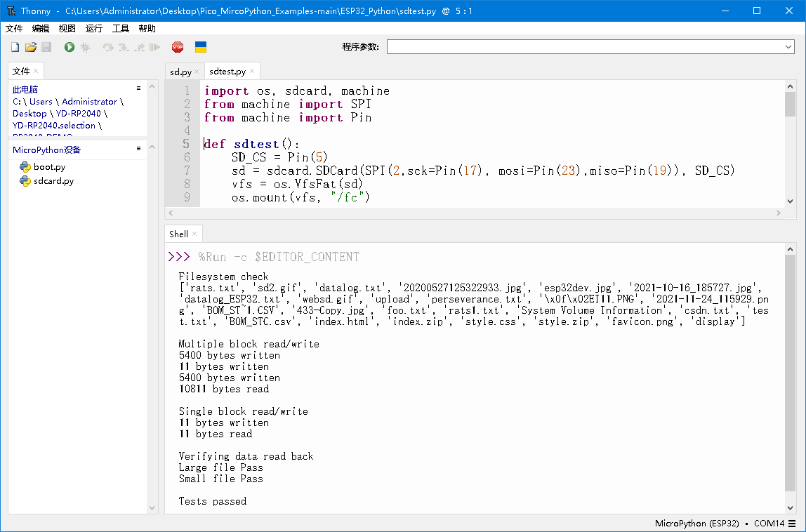This screenshot has height=532, width=806.
Task: Click the red Stop/Restart backend icon
Action: tap(178, 47)
